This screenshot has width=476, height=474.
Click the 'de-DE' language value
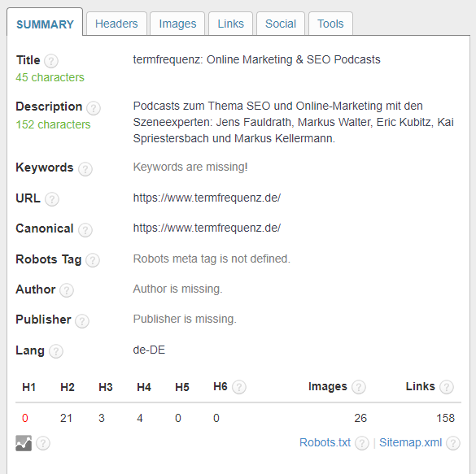click(149, 350)
